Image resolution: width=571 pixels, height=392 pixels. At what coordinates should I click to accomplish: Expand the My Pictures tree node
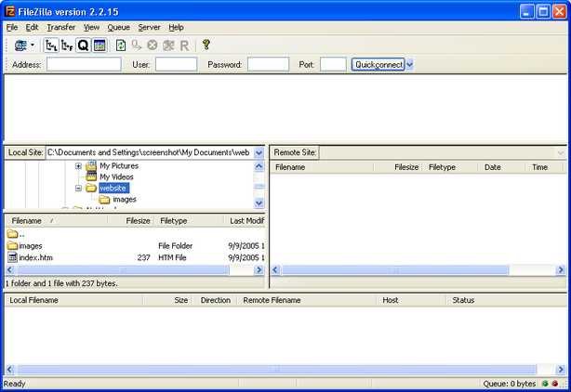(x=78, y=166)
